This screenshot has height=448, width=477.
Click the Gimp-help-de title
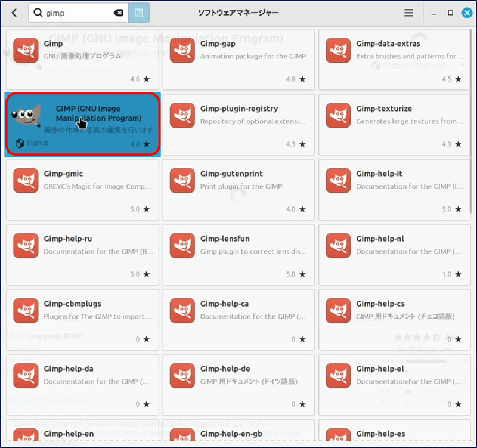coord(225,369)
